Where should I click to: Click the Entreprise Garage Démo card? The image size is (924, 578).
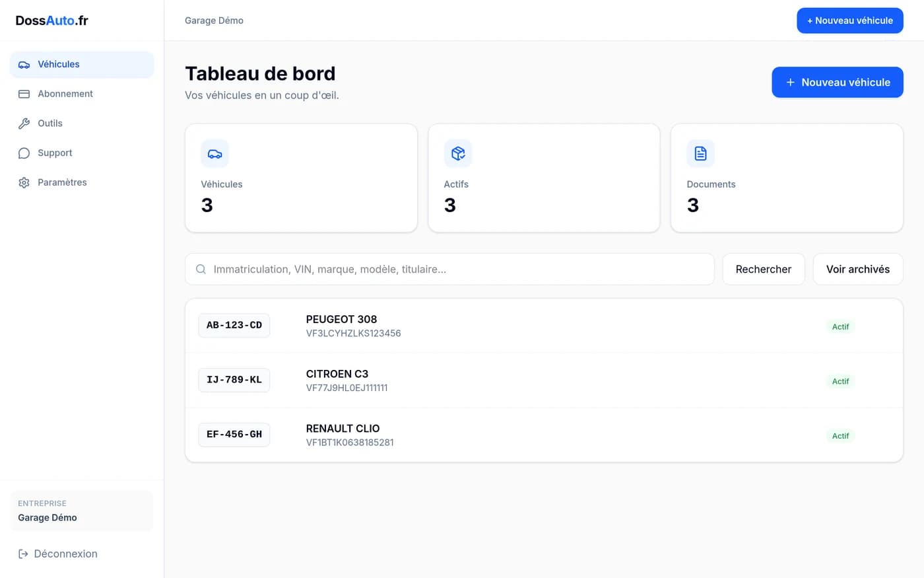tap(82, 511)
